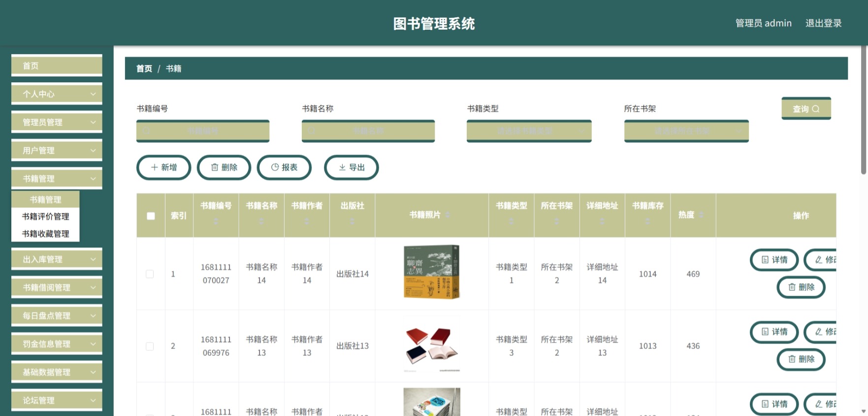
Task: Click the stock value 1013
Action: click(647, 346)
